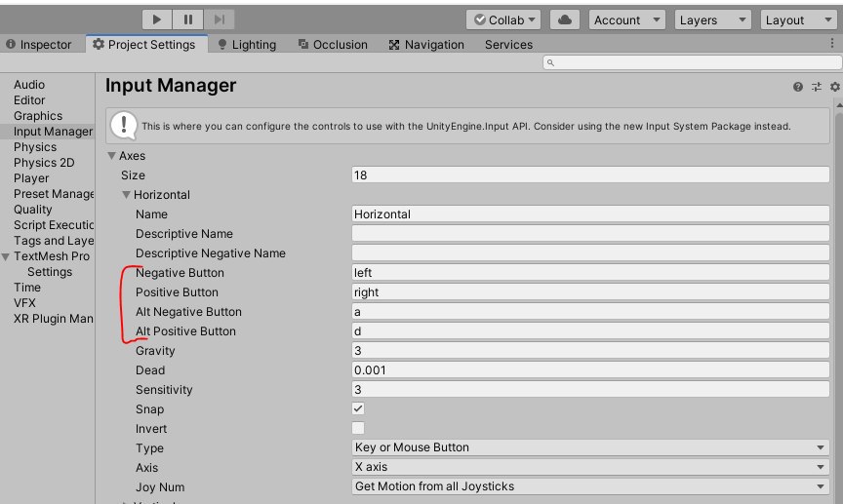Select Audio settings category
Screen dimensions: 843x504
(x=29, y=85)
